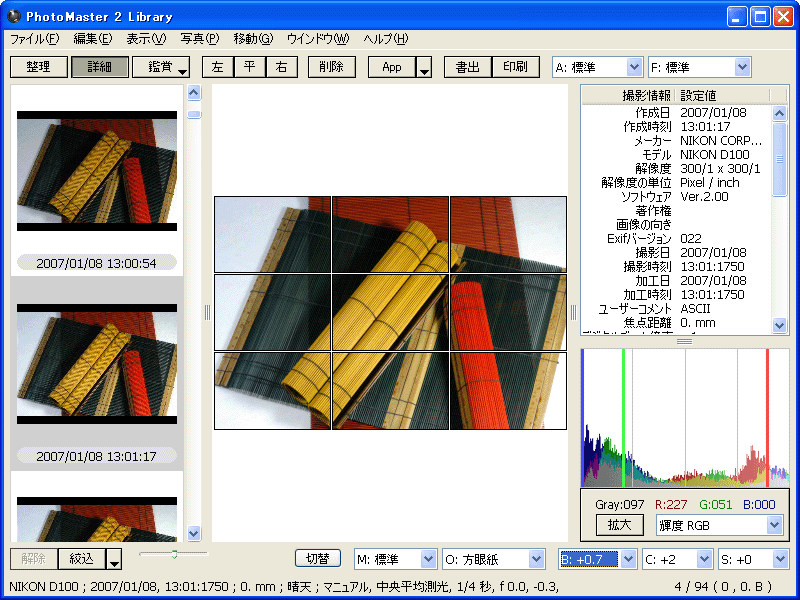Click the thumbnail list scroll-down arrow
Image resolution: width=800 pixels, height=600 pixels.
click(x=194, y=534)
